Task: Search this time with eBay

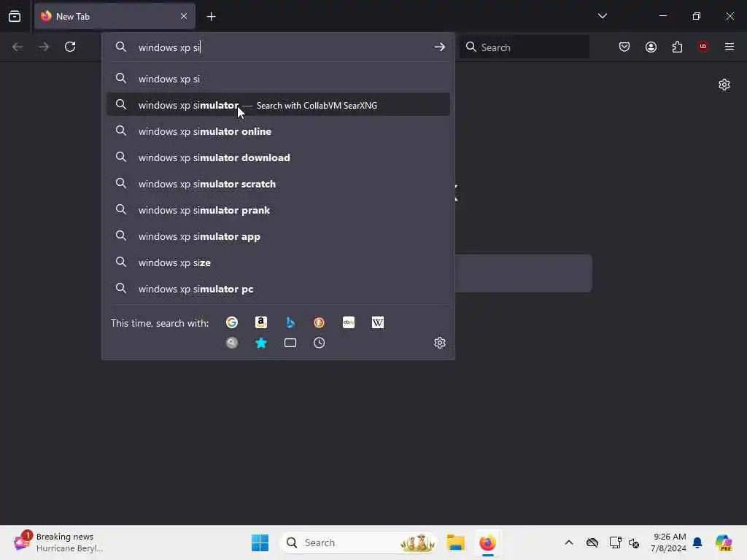Action: click(x=349, y=322)
